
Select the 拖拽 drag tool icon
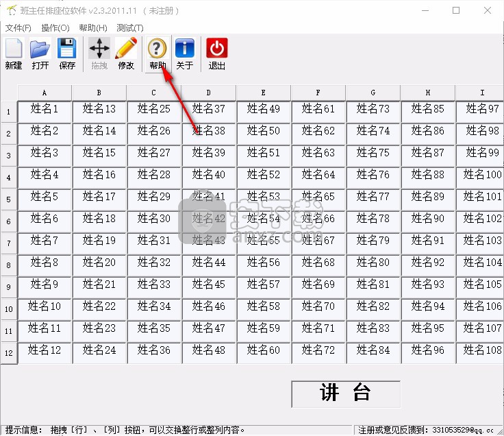click(99, 53)
